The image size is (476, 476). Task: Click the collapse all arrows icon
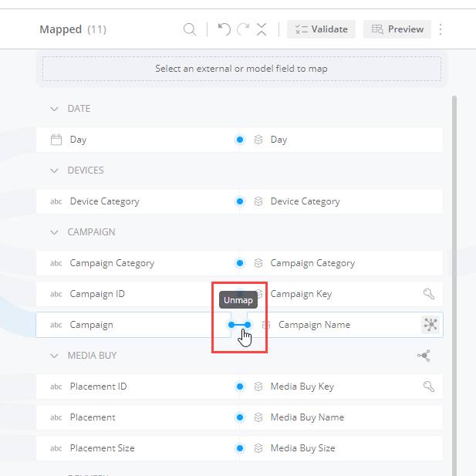point(262,29)
